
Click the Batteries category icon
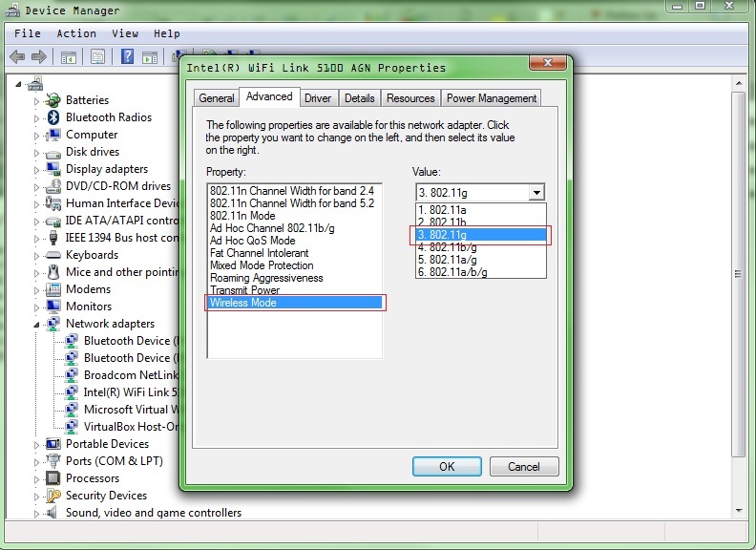pyautogui.click(x=54, y=100)
